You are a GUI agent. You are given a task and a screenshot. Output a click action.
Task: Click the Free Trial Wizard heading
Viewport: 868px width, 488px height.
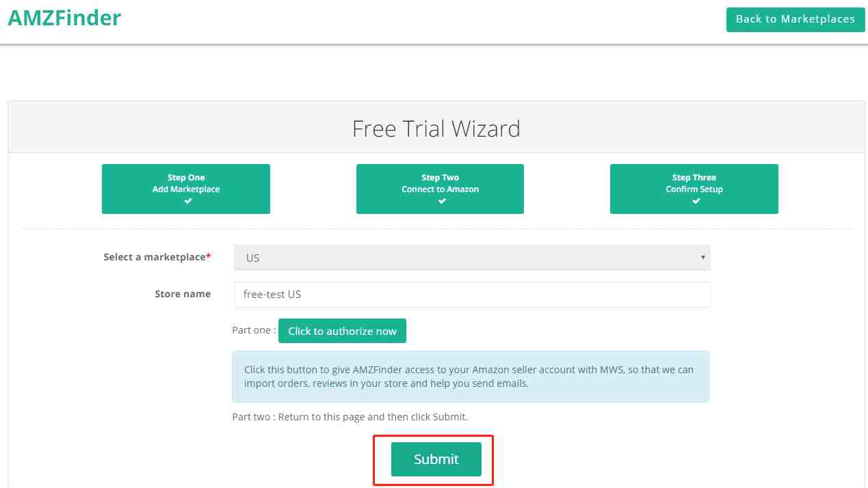tap(436, 128)
